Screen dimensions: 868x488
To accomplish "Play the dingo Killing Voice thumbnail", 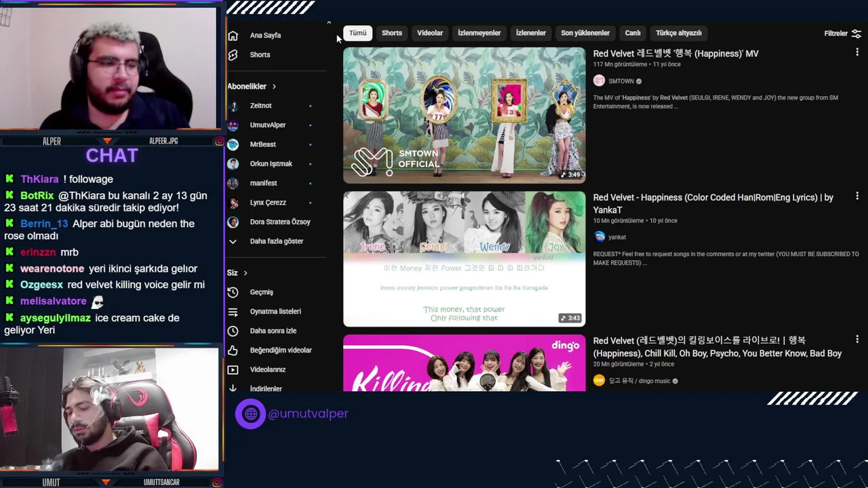I will pyautogui.click(x=465, y=363).
